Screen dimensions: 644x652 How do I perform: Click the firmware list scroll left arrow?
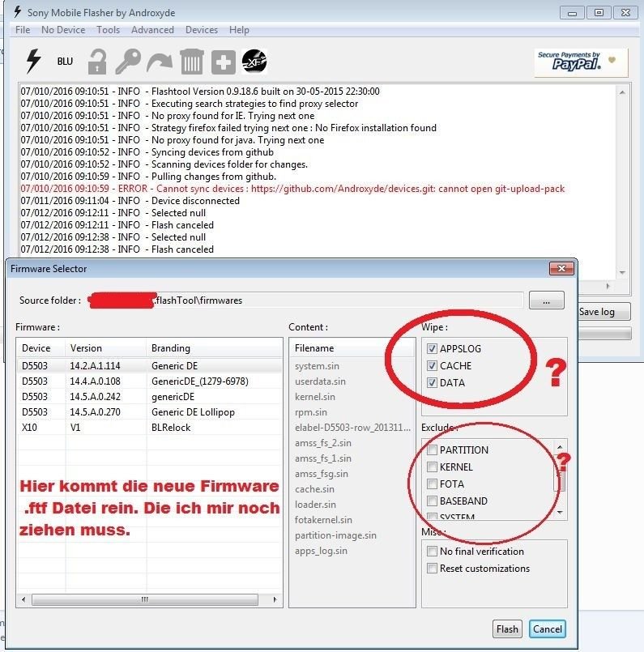pos(23,599)
